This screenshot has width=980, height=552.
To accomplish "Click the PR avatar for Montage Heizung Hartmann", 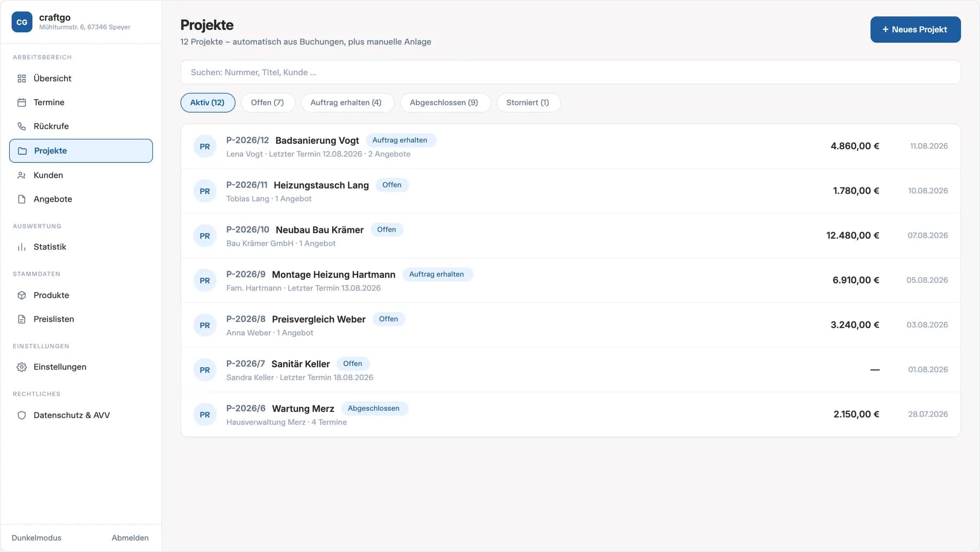I will pyautogui.click(x=205, y=281).
